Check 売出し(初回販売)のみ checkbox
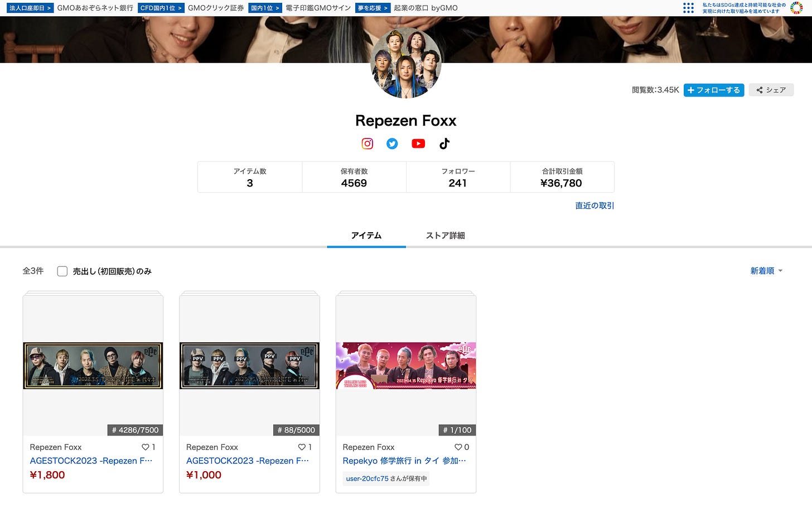This screenshot has width=812, height=508. (62, 271)
